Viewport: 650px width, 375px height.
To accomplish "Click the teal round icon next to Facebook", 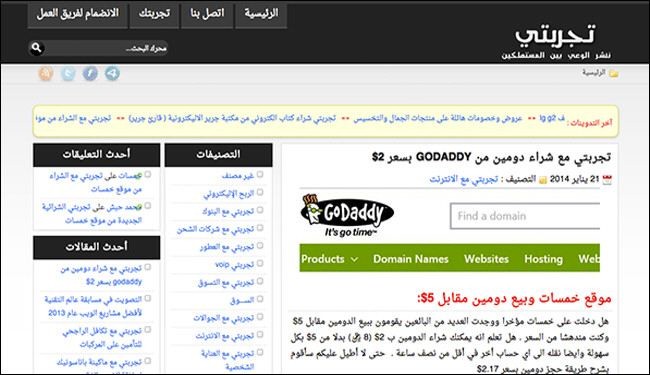I will click(112, 74).
